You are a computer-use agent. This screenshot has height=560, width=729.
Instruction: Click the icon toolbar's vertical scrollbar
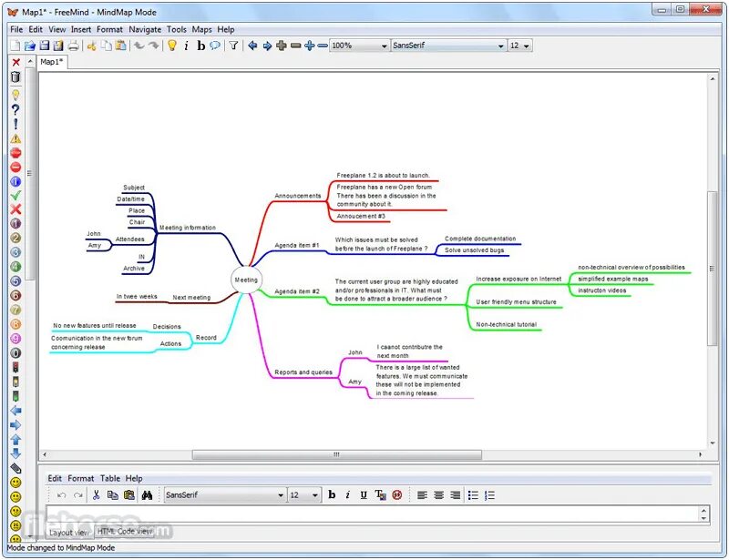(30, 174)
